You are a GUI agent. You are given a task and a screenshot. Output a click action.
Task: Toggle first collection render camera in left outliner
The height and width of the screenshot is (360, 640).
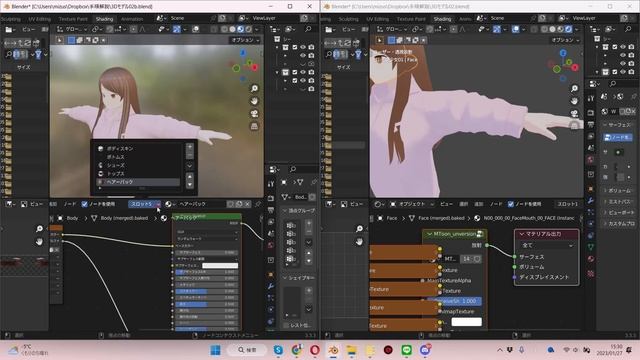(311, 47)
